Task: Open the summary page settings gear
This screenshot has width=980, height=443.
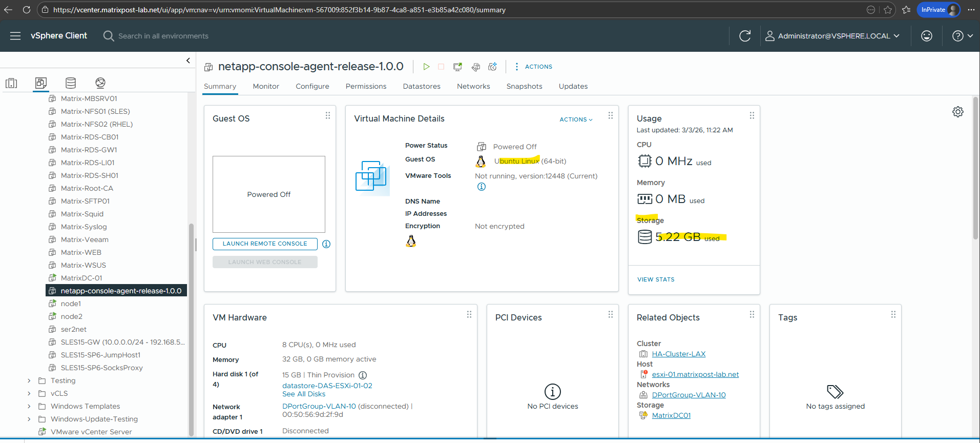Action: tap(957, 112)
